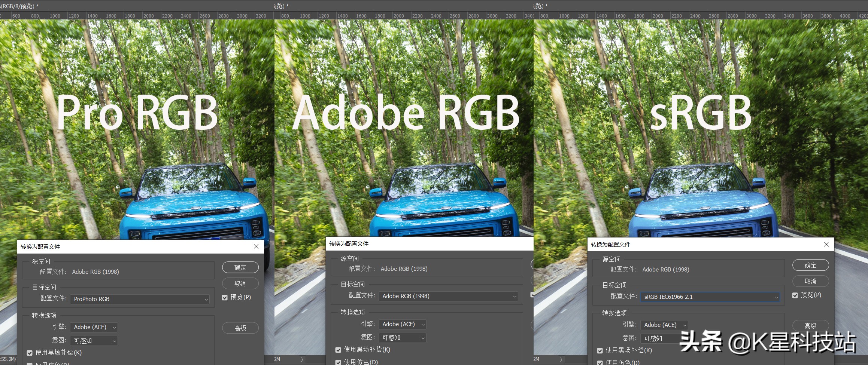The image size is (868, 365).
Task: Close the sRGB conversion dialog
Action: (826, 244)
